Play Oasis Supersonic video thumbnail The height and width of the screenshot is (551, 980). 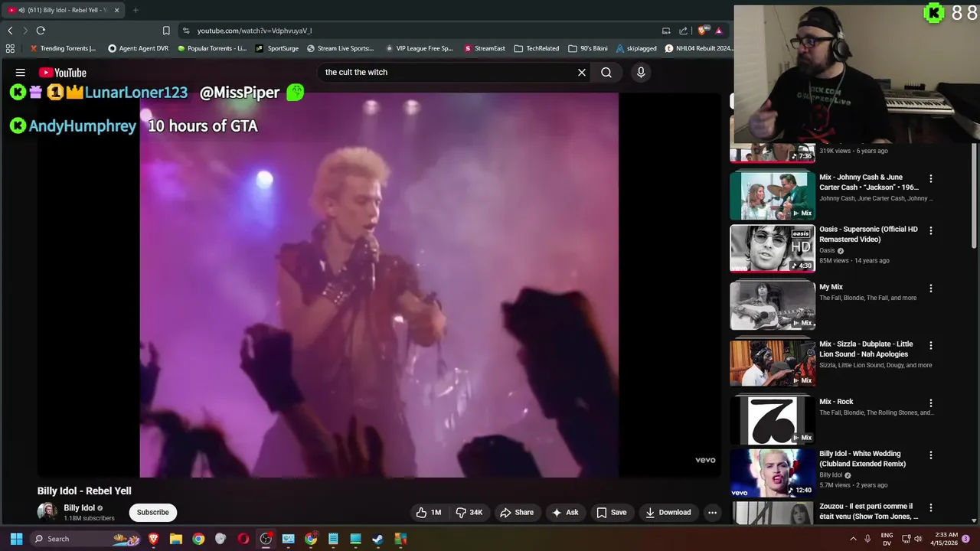tap(773, 248)
